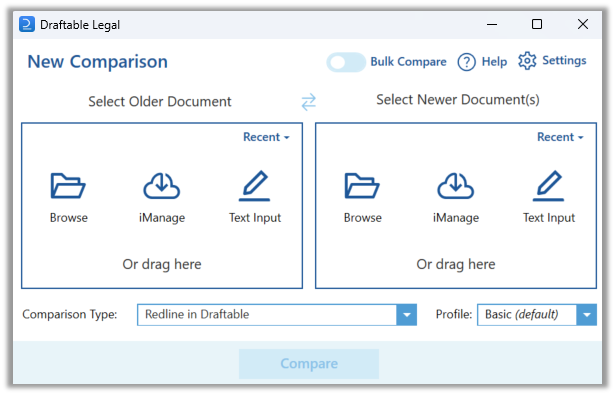Open Text Input pencil icon for older document

coord(255,186)
